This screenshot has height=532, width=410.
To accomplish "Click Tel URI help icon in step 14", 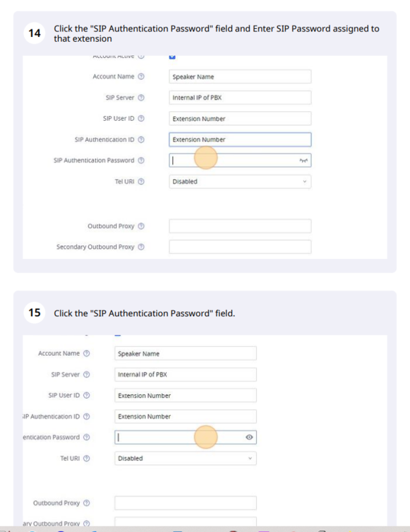I will (x=141, y=182).
